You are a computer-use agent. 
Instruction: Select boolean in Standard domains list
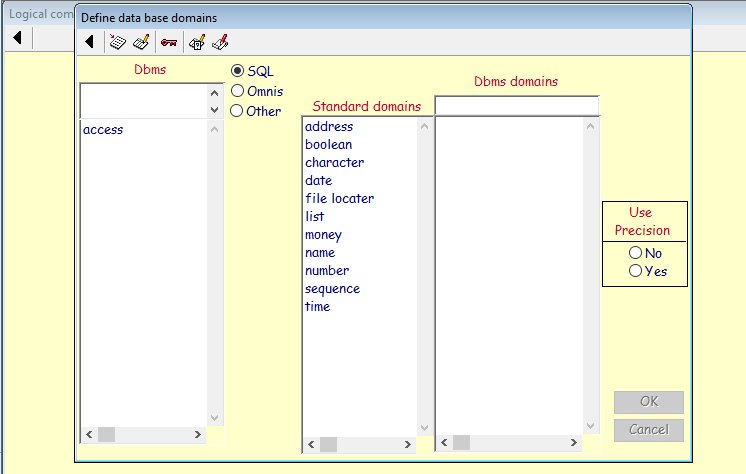(x=328, y=145)
